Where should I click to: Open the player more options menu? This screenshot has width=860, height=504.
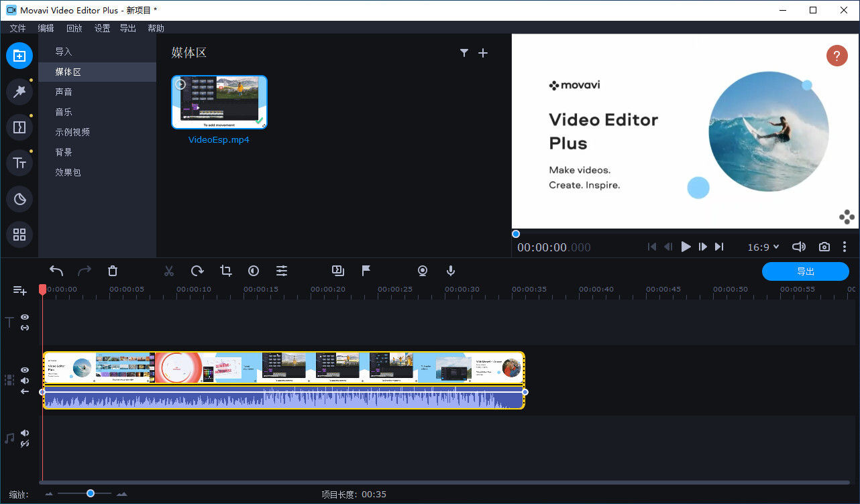[845, 247]
